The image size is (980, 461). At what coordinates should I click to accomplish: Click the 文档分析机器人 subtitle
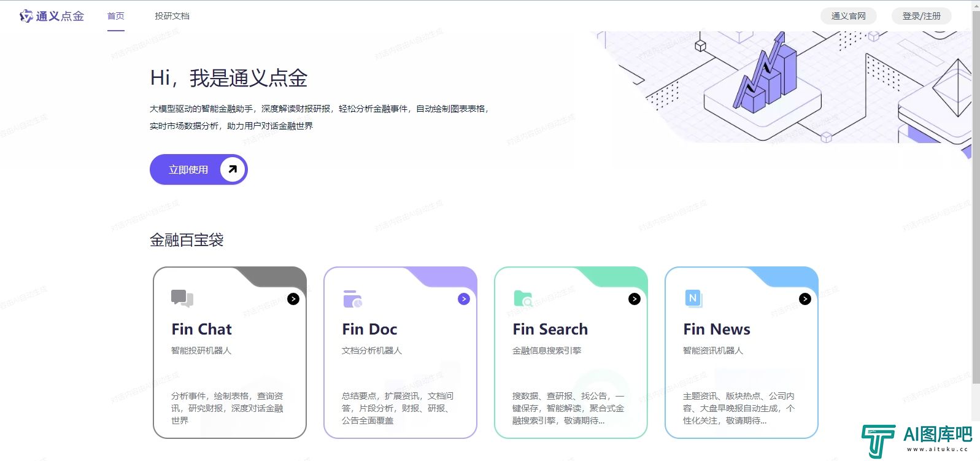[x=372, y=351]
